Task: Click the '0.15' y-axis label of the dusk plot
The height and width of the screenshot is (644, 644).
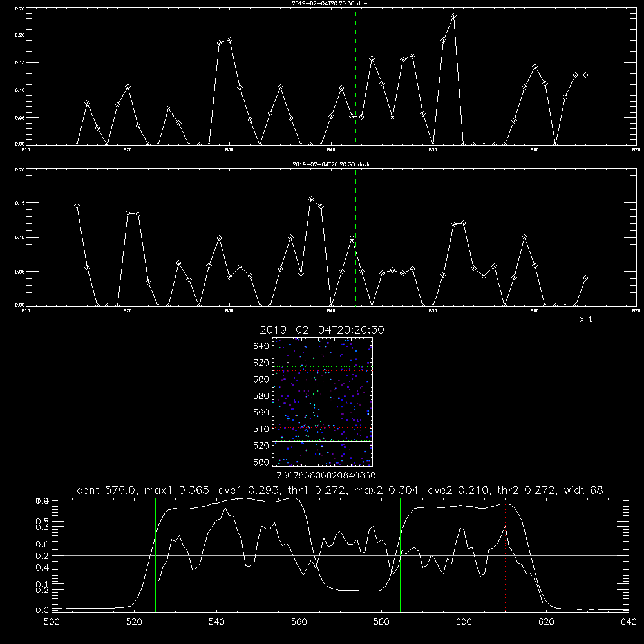Action: [x=20, y=203]
